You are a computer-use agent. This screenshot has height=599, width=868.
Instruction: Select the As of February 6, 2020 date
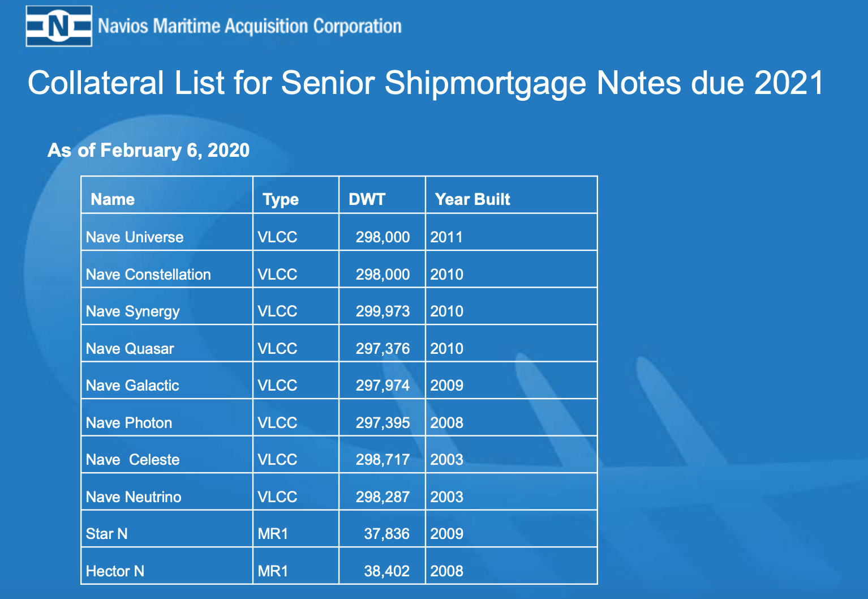[148, 150]
